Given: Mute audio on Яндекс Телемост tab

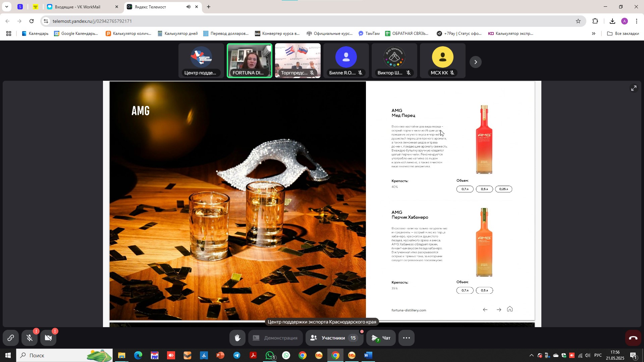Looking at the screenshot, I should pos(189,7).
